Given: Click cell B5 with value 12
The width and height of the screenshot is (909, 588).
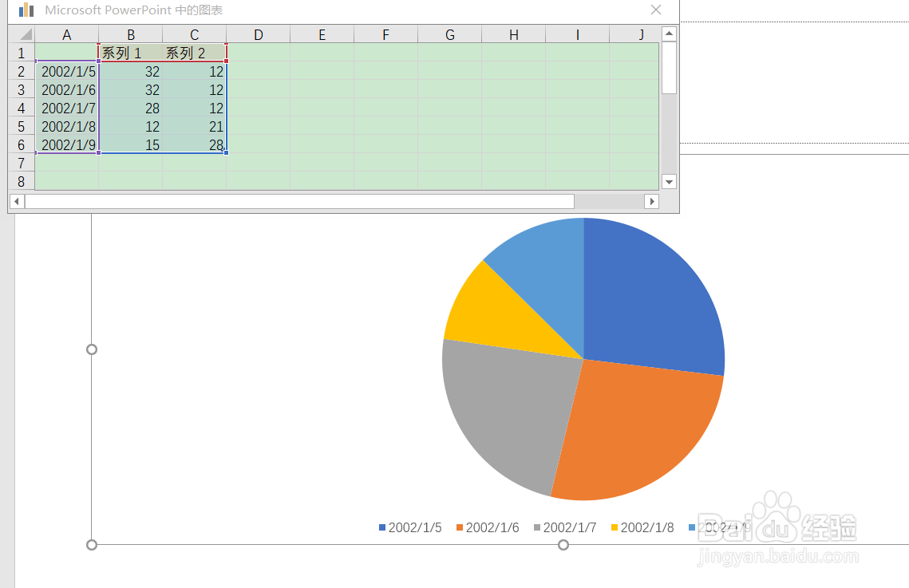Looking at the screenshot, I should pyautogui.click(x=130, y=126).
